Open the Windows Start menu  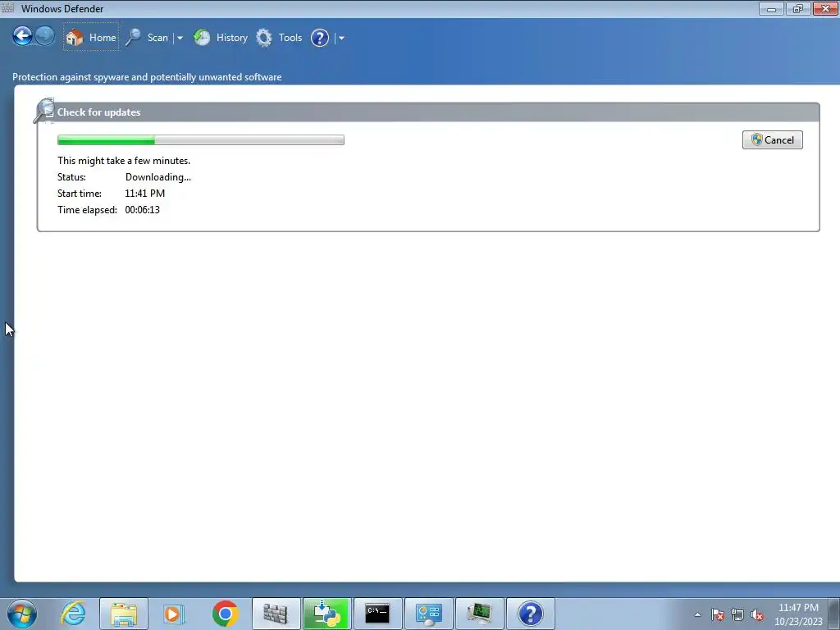(x=22, y=614)
